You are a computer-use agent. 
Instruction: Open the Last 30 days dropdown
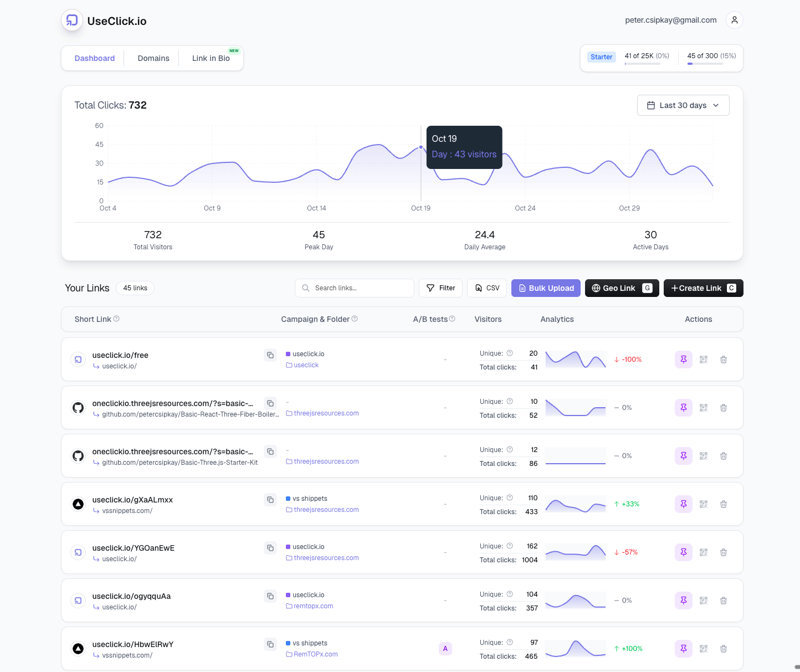[683, 105]
